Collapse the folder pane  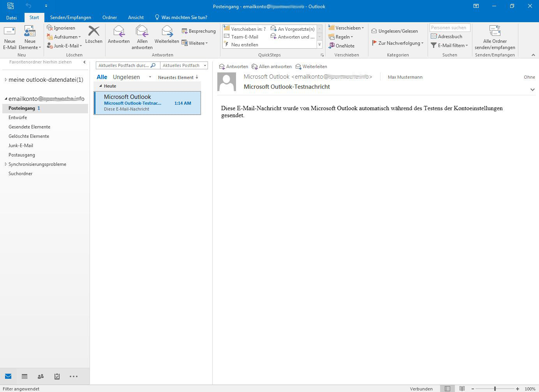tap(85, 62)
